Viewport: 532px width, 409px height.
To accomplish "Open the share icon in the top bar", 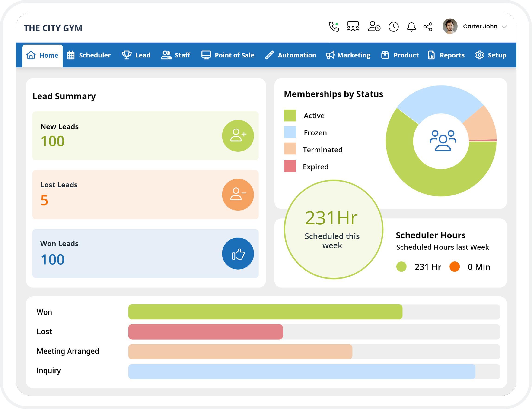I will pyautogui.click(x=428, y=27).
